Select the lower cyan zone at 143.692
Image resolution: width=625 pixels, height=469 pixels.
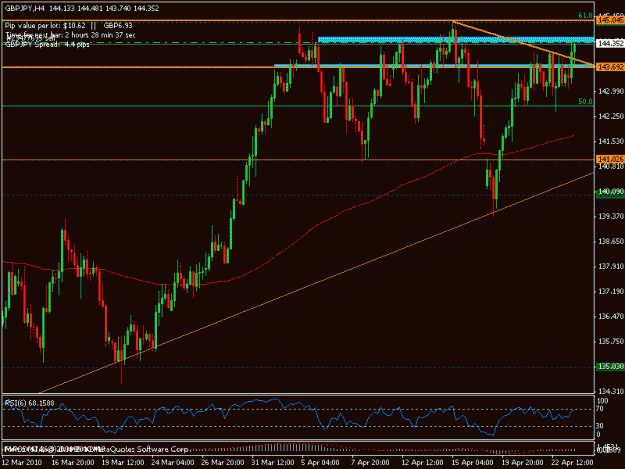pos(434,65)
